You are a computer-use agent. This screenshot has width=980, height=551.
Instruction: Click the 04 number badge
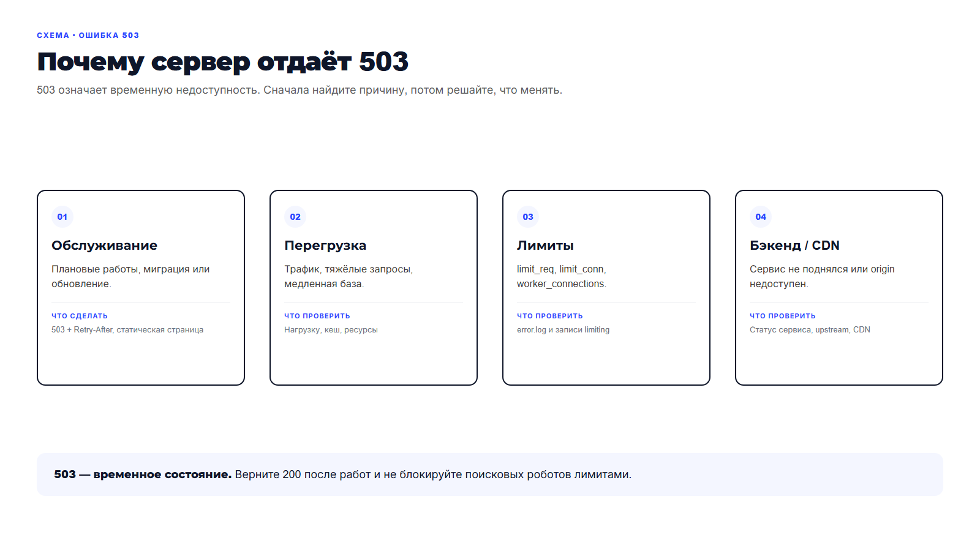761,217
